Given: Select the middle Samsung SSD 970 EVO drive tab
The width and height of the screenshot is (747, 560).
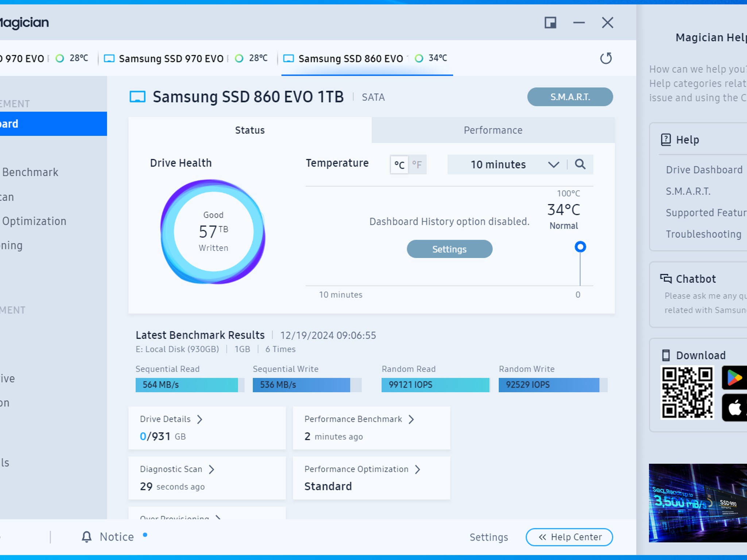Looking at the screenshot, I should (x=187, y=58).
